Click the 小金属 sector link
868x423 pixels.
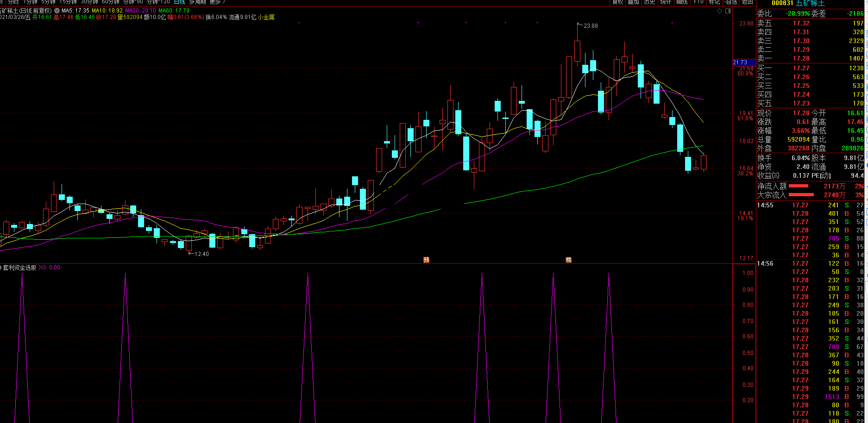(x=266, y=17)
